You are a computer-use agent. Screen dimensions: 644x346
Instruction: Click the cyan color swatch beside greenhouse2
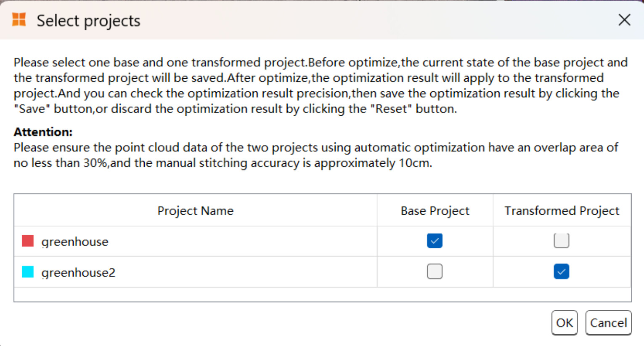28,272
